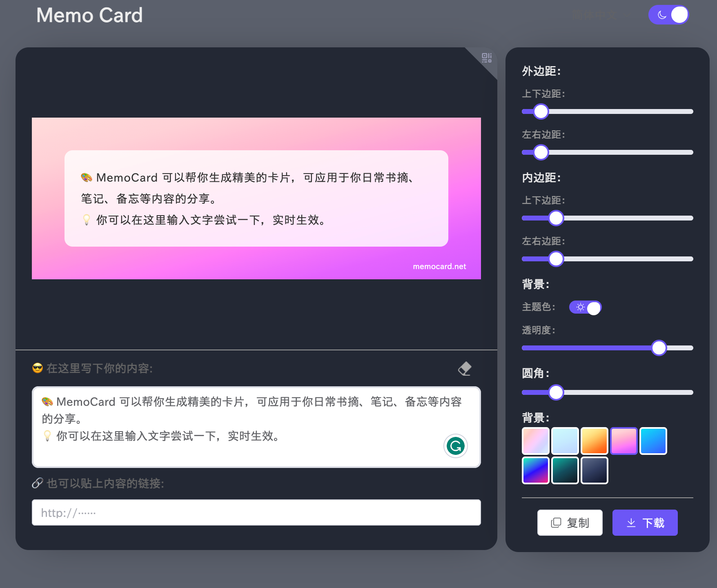The image size is (717, 588).
Task: Clear content with the eraser icon
Action: point(465,369)
